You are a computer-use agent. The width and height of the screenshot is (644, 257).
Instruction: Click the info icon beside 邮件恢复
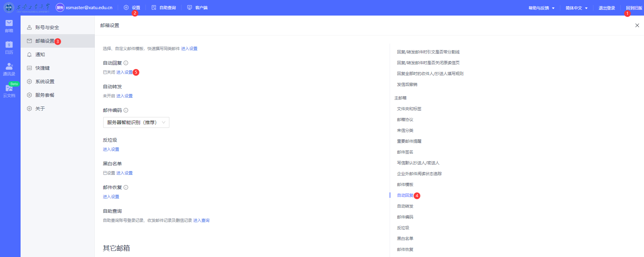coord(126,187)
